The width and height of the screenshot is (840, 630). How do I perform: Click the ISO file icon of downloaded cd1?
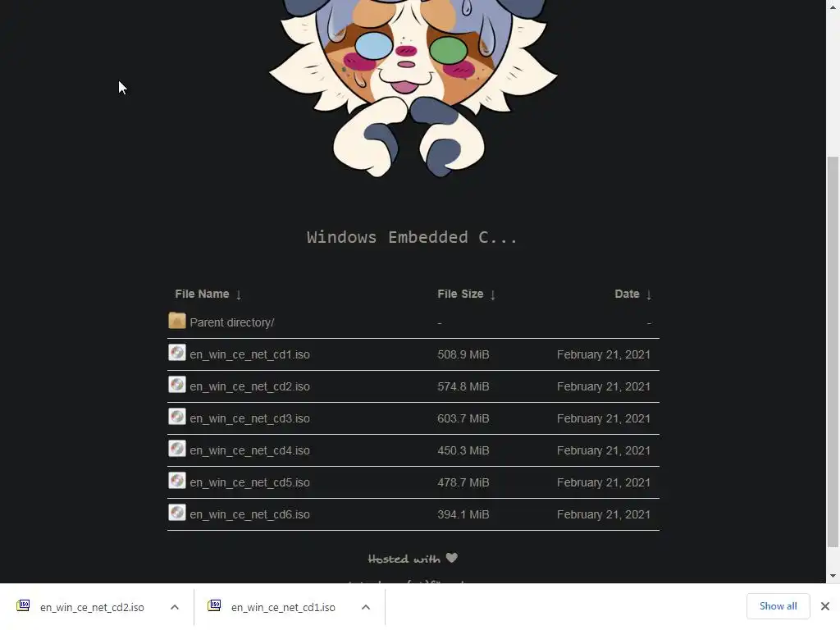pos(214,605)
